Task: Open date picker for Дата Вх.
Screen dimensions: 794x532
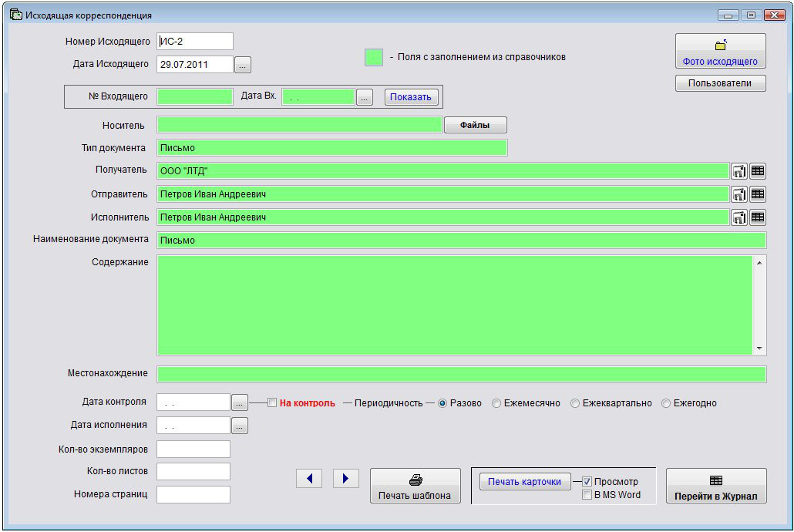Action: pos(364,97)
